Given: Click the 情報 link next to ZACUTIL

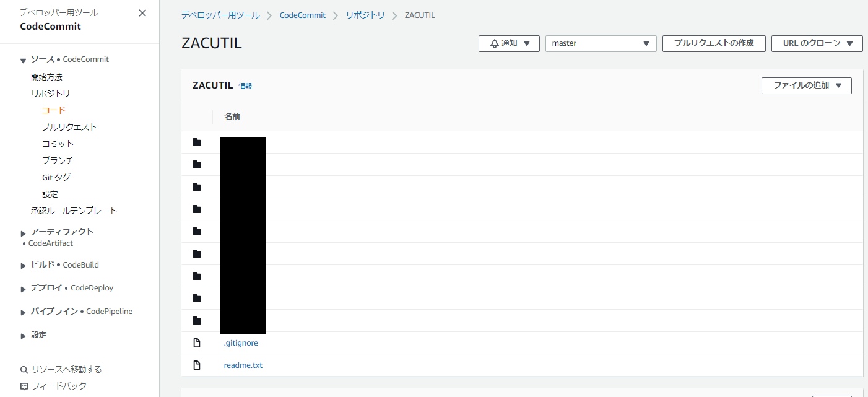Looking at the screenshot, I should click(x=245, y=85).
